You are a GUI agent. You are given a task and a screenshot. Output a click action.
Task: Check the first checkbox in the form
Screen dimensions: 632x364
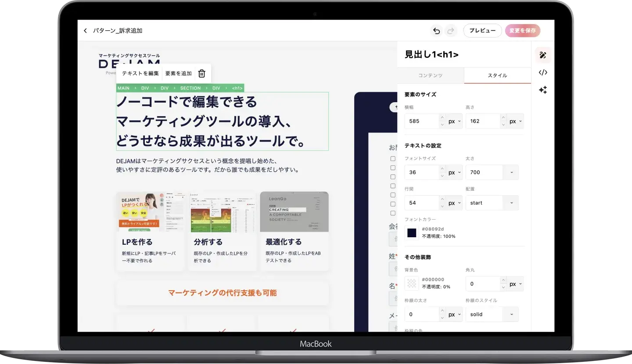[393, 159]
